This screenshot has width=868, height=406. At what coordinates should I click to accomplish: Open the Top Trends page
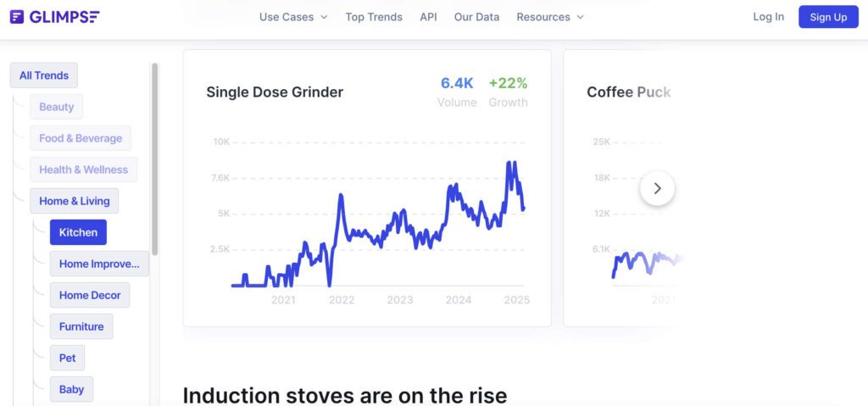(x=374, y=17)
